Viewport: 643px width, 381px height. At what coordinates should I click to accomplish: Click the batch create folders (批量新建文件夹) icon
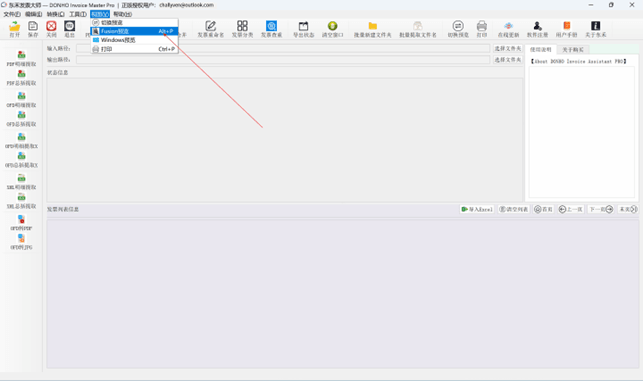click(373, 29)
